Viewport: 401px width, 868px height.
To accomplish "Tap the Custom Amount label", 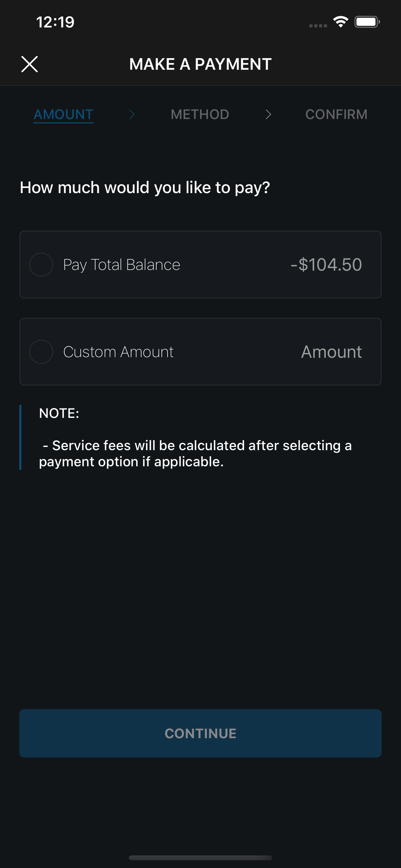I will point(118,352).
